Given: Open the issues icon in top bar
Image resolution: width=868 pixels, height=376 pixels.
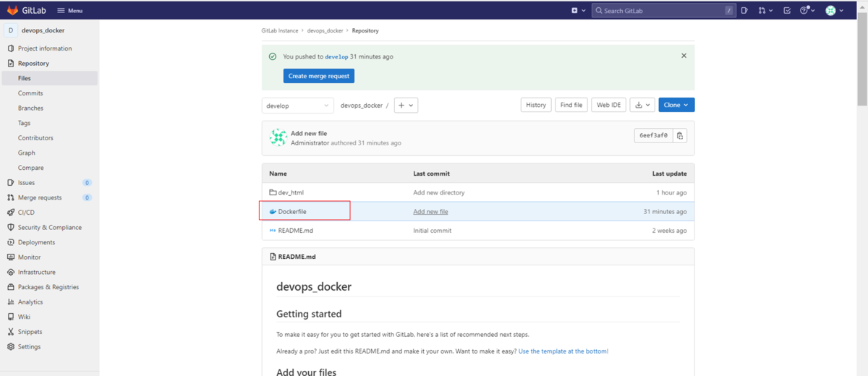Looking at the screenshot, I should pyautogui.click(x=744, y=11).
